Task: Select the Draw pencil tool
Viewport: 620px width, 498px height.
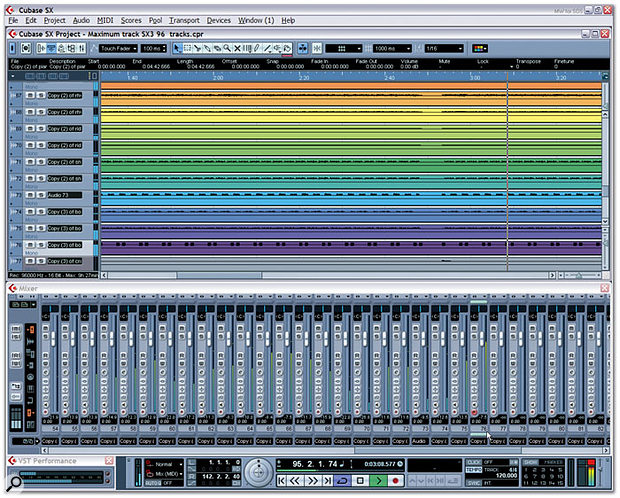Action: tap(257, 48)
